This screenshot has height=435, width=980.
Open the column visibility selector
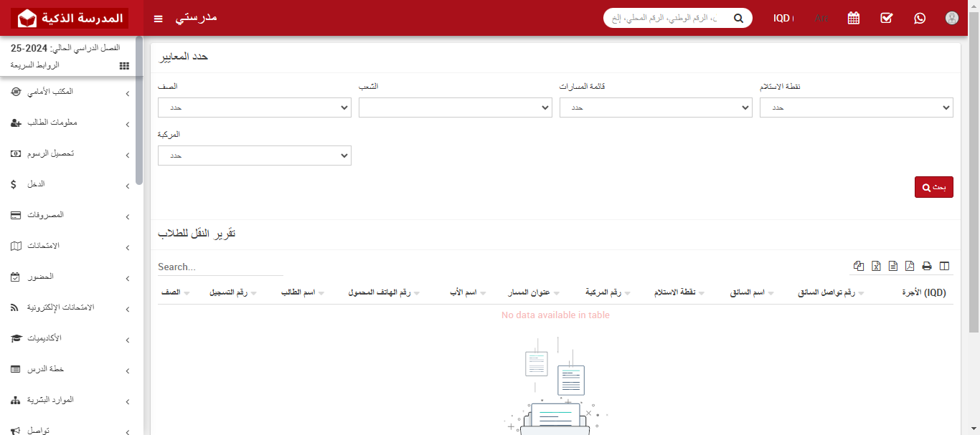(x=944, y=266)
